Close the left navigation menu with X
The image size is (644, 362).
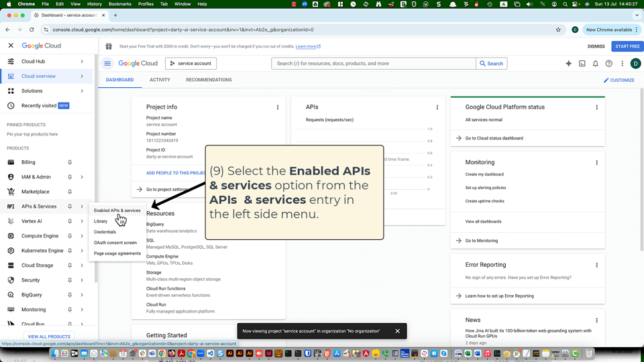(11, 46)
